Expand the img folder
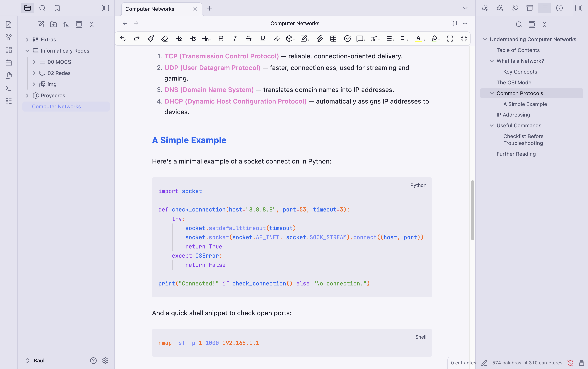588x369 pixels. pyautogui.click(x=34, y=84)
